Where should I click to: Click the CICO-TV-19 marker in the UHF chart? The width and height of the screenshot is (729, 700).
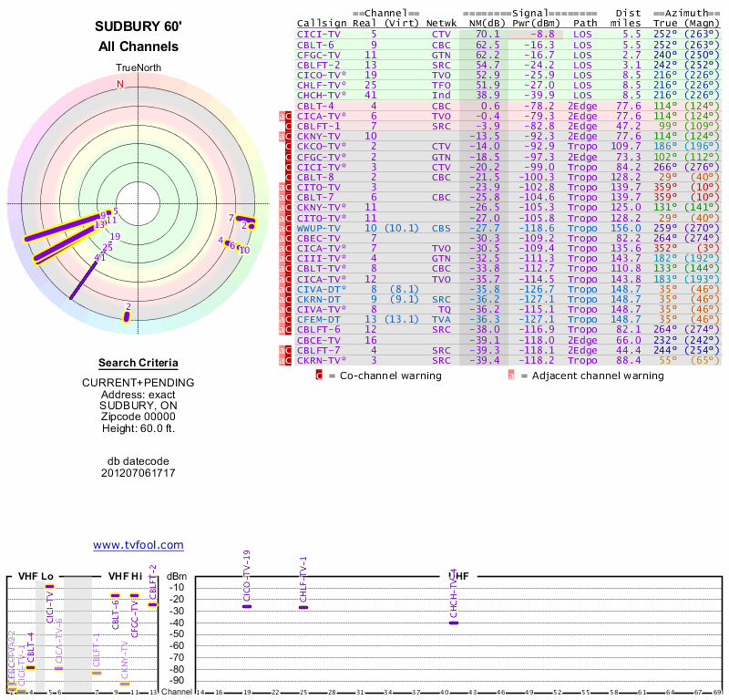247,606
